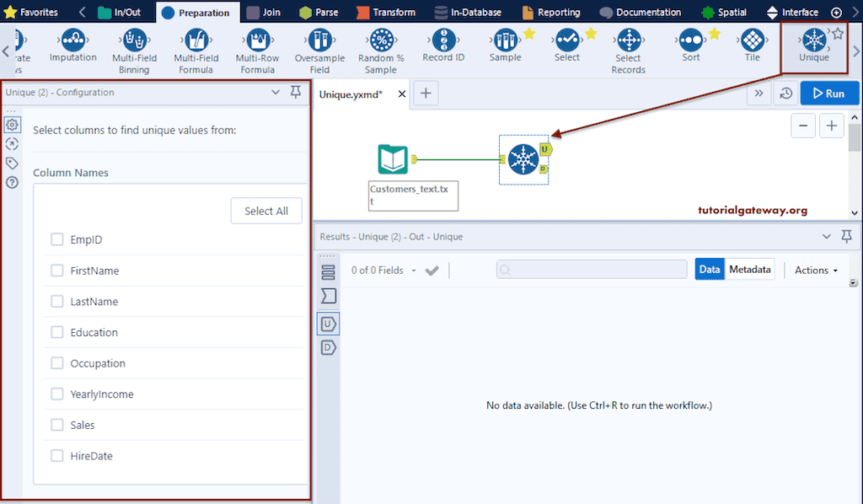Enable the Sales column checkbox

pos(56,424)
